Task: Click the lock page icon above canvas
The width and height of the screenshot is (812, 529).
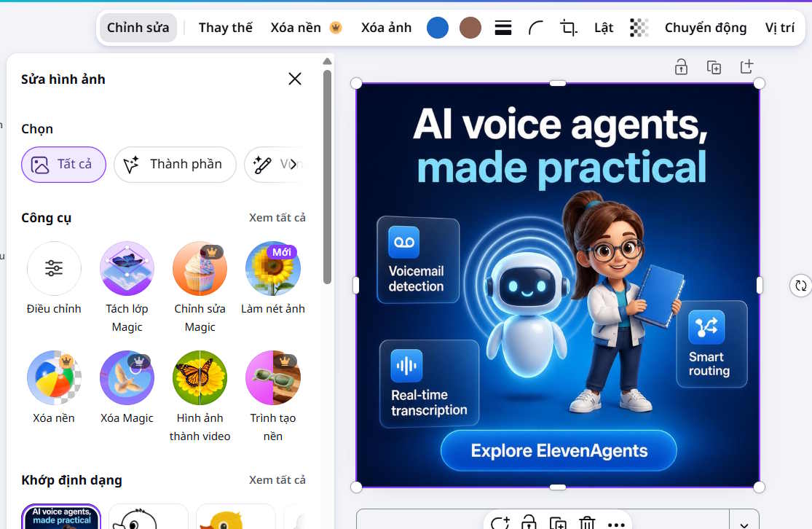Action: point(681,67)
